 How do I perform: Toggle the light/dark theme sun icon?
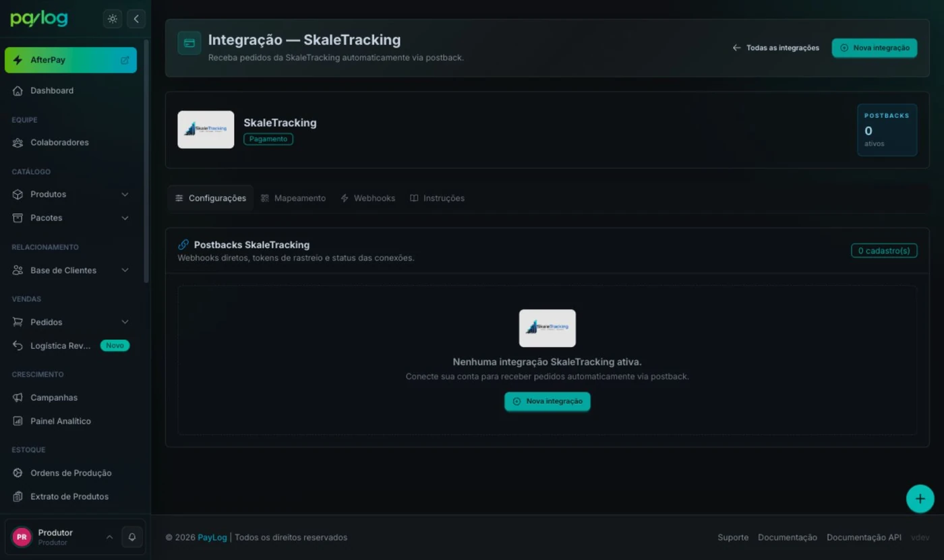[113, 19]
